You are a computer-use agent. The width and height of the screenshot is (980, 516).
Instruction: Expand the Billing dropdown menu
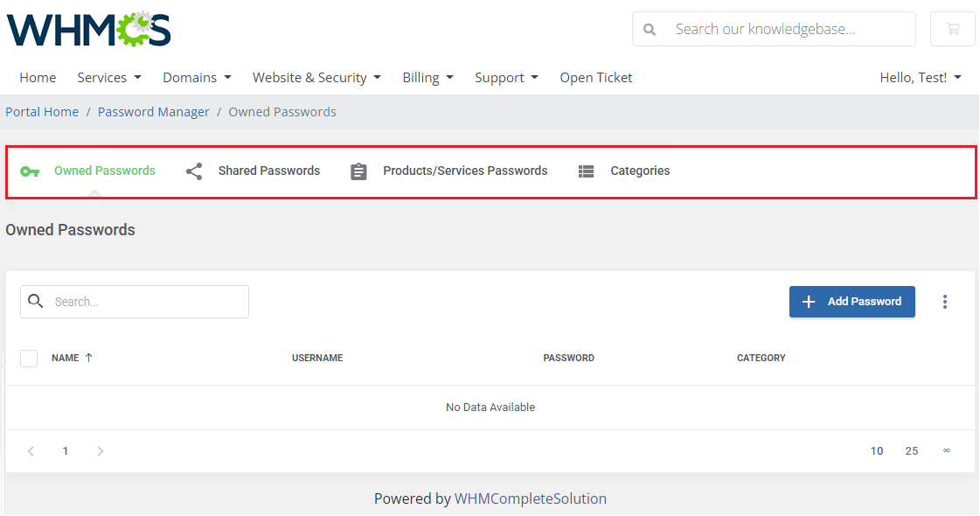click(x=428, y=78)
